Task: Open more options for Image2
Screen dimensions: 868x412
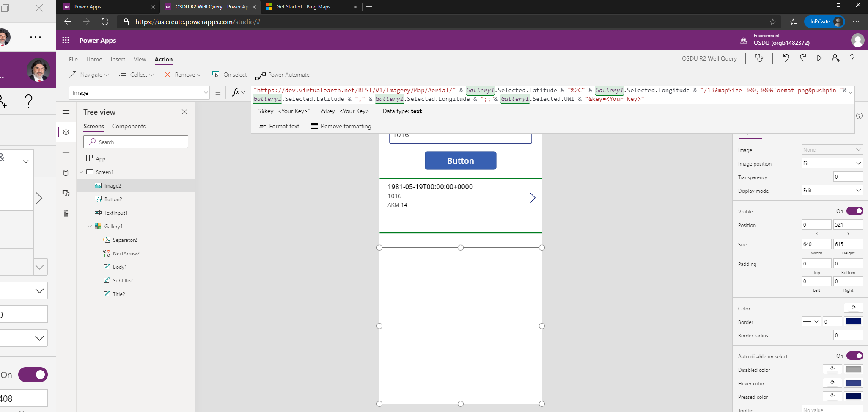Action: point(181,185)
